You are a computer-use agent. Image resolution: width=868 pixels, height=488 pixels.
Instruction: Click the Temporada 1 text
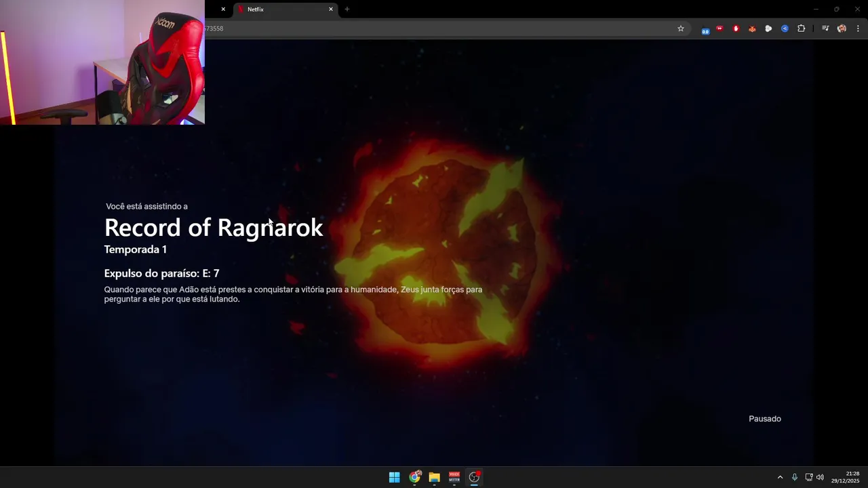point(136,249)
